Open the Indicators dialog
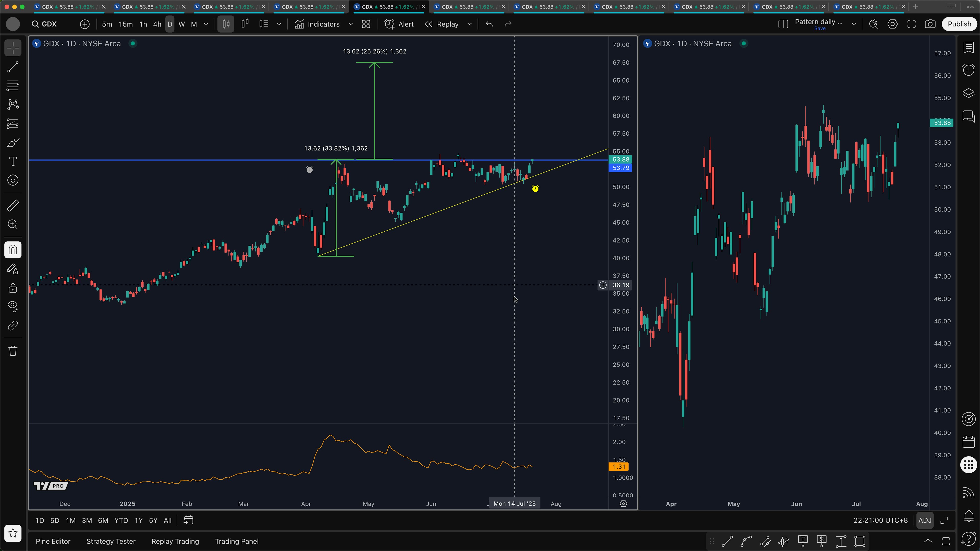 [317, 24]
